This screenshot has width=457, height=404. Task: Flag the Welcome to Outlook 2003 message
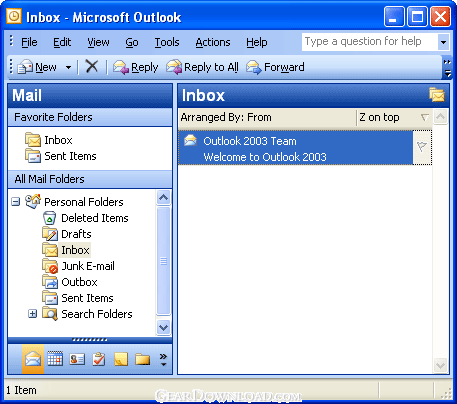[x=422, y=147]
